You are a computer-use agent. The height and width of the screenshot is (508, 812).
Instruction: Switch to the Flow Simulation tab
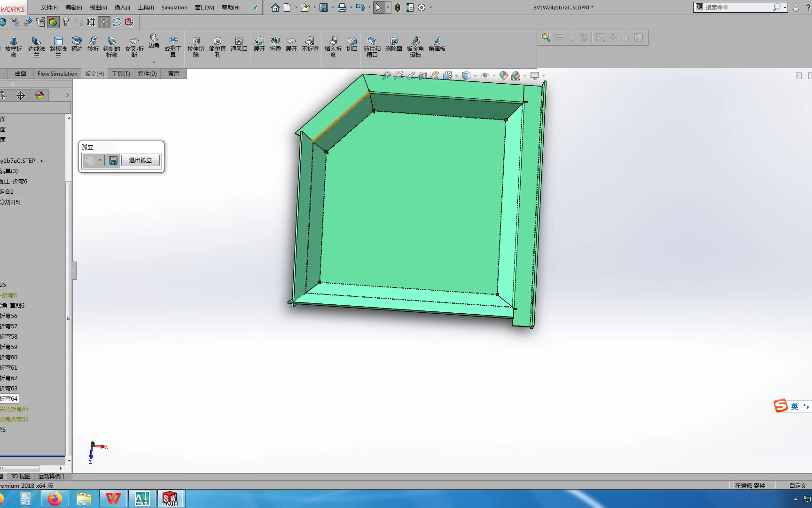click(57, 74)
